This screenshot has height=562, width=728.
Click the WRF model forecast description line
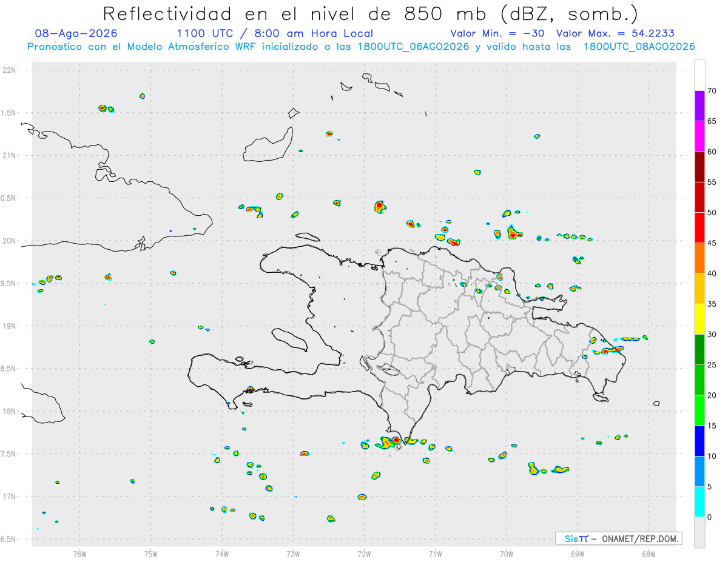pyautogui.click(x=361, y=46)
